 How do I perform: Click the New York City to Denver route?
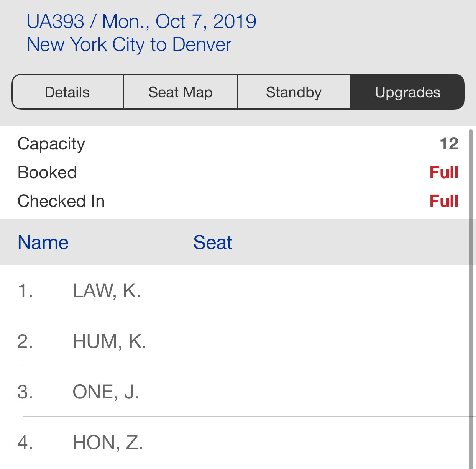(129, 44)
